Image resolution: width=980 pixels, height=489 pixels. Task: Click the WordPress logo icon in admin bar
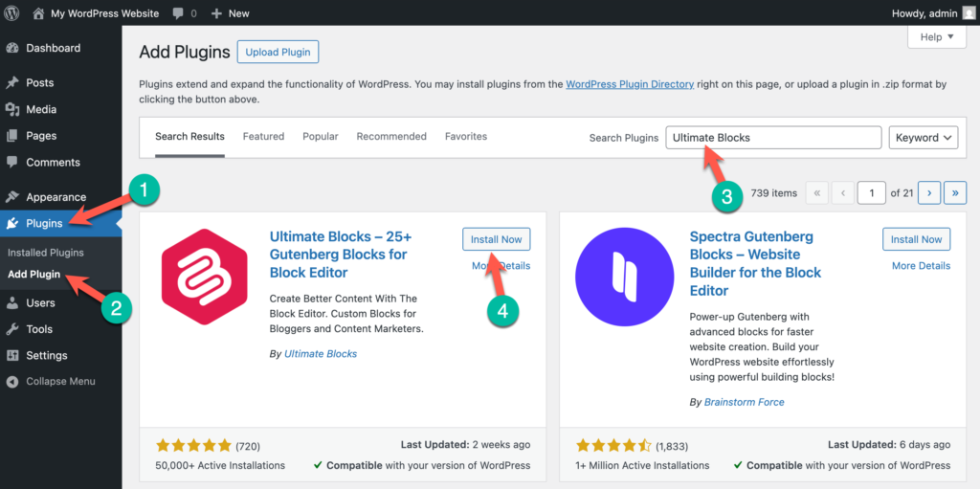pos(12,13)
